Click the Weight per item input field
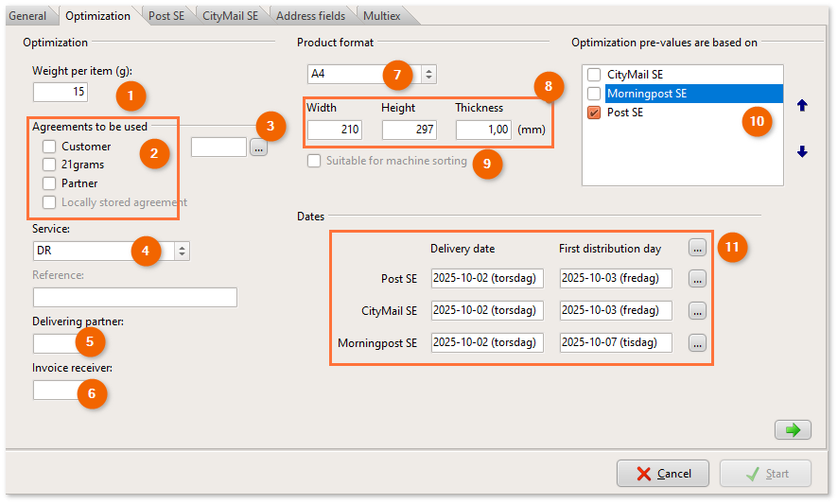Image resolution: width=838 pixels, height=504 pixels. (x=61, y=92)
